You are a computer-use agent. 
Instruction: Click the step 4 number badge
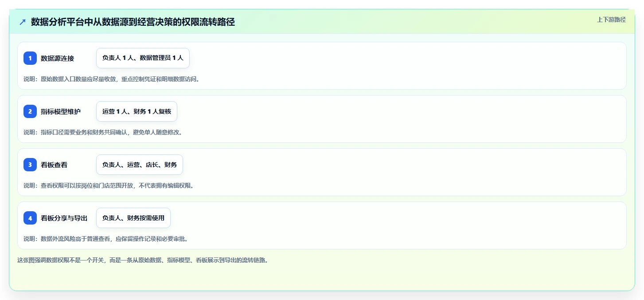pos(30,218)
